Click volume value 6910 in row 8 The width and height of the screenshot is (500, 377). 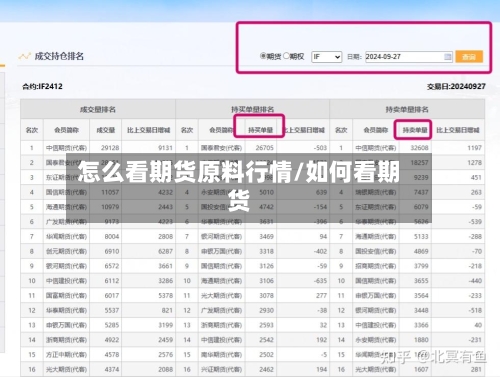coord(112,251)
